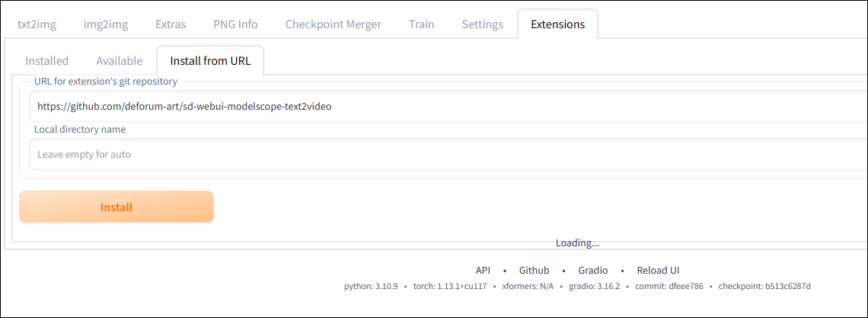Open the Extras tab
The height and width of the screenshot is (318, 868).
(x=171, y=24)
